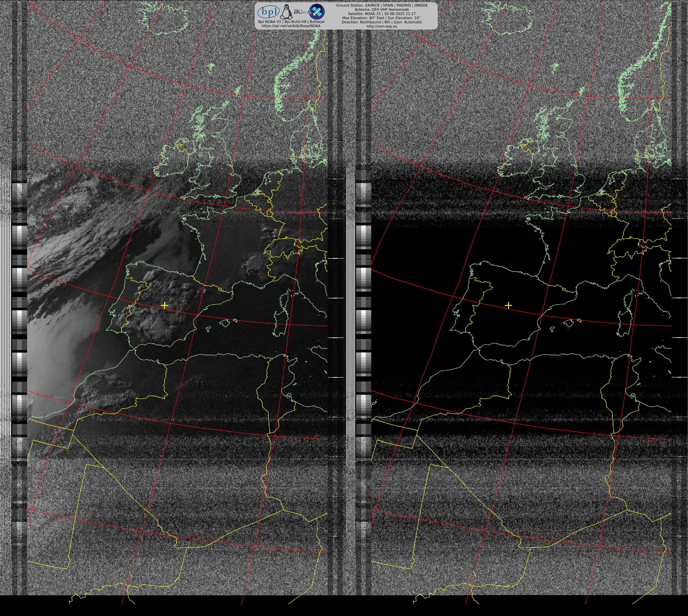688x616 pixels.
Task: Open the qsl.net RaspiNOAA URL
Action: (x=291, y=26)
